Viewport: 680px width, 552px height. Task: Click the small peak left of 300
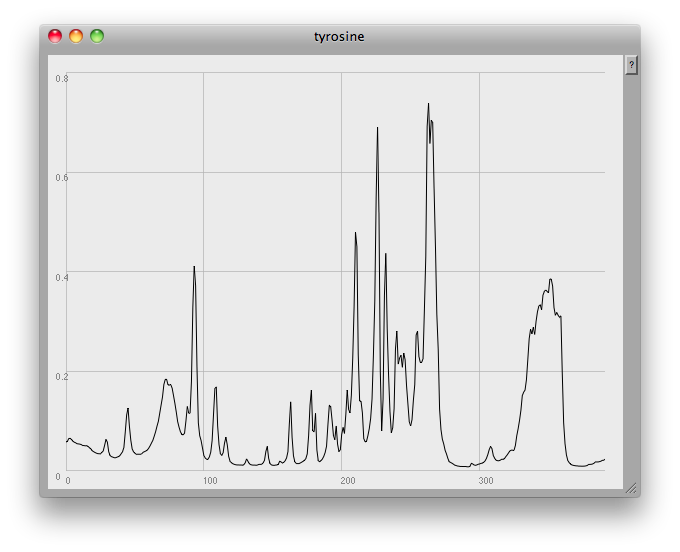click(x=490, y=447)
